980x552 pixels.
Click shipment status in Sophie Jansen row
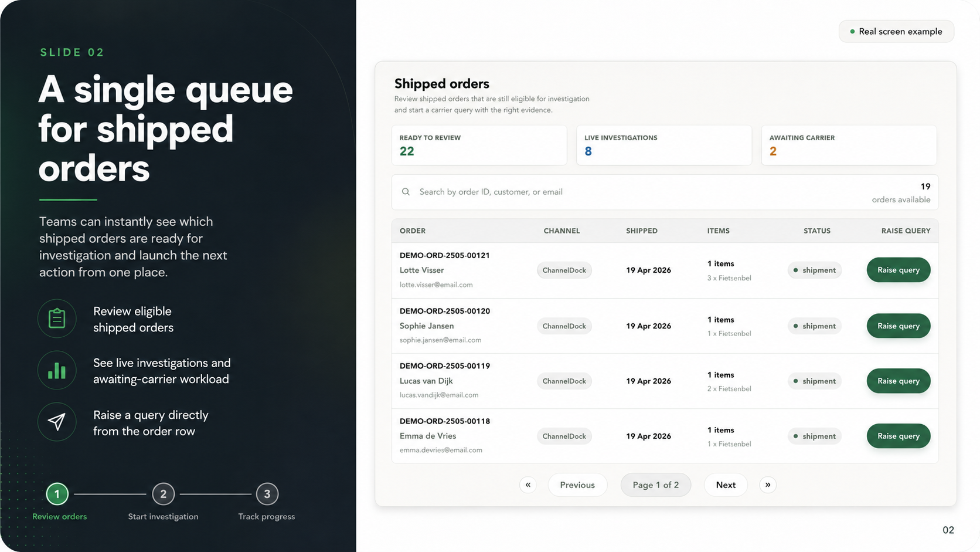(815, 326)
